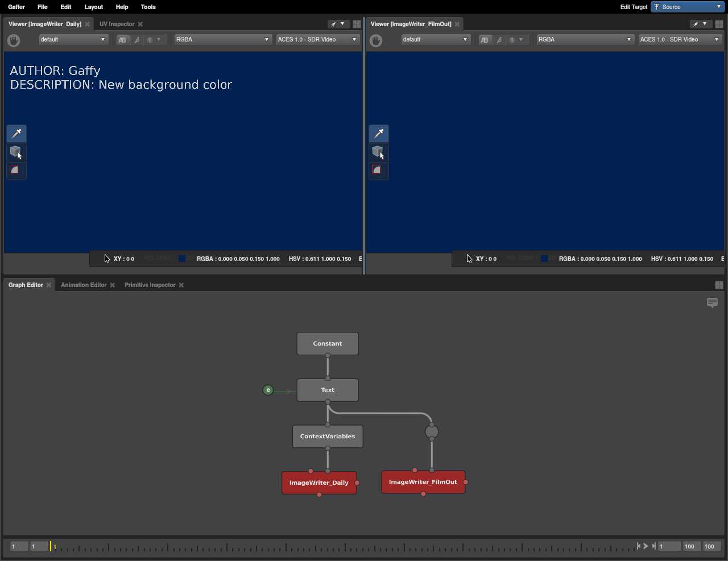Select the selection cube tool in right viewer
The height and width of the screenshot is (561, 728).
[x=378, y=152]
